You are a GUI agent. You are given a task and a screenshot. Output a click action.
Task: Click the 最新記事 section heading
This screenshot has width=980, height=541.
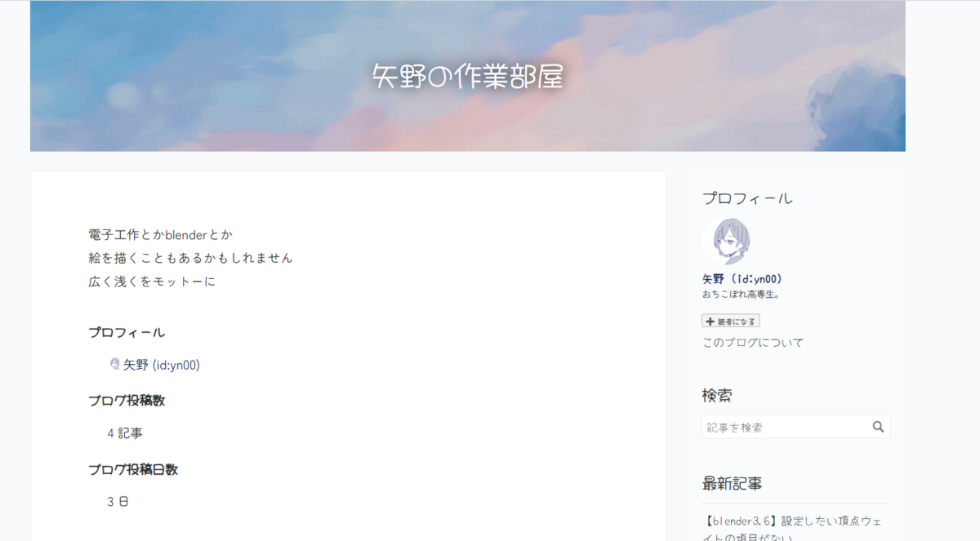[733, 483]
